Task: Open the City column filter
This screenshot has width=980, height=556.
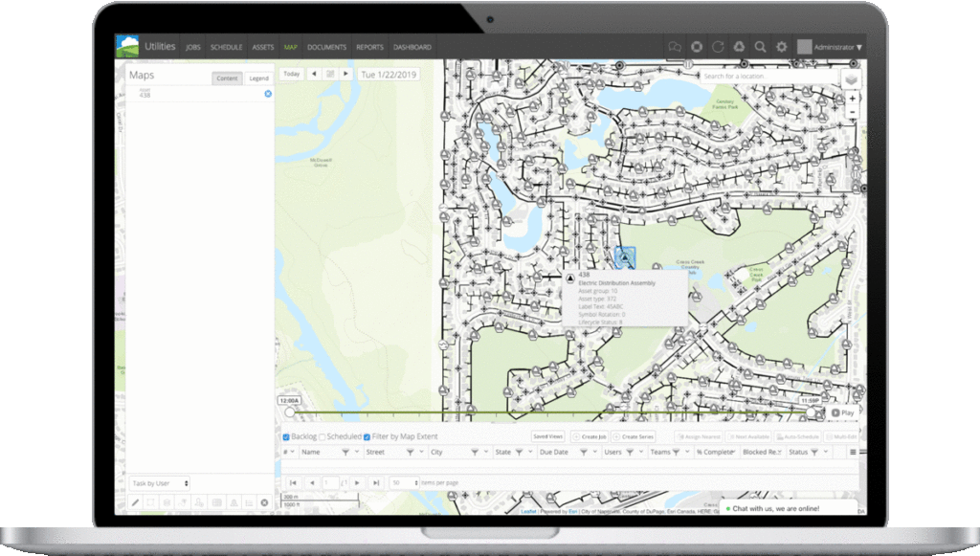Action: click(475, 452)
